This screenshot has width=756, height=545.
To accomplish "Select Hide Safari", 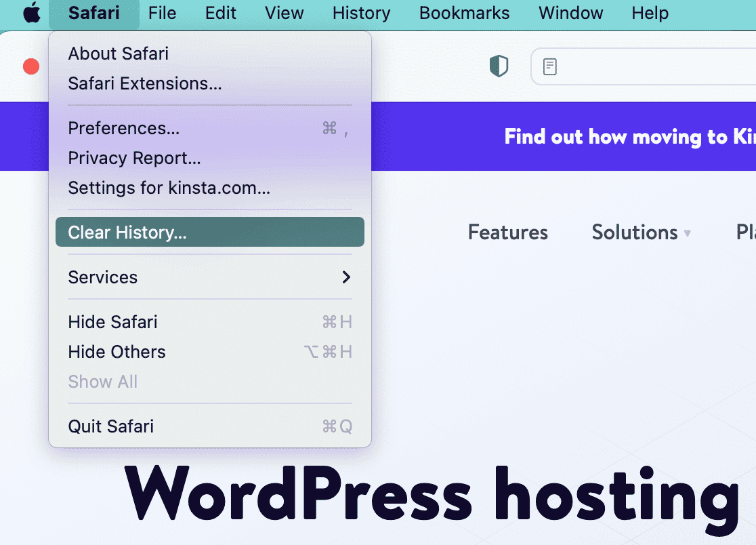I will pos(210,322).
